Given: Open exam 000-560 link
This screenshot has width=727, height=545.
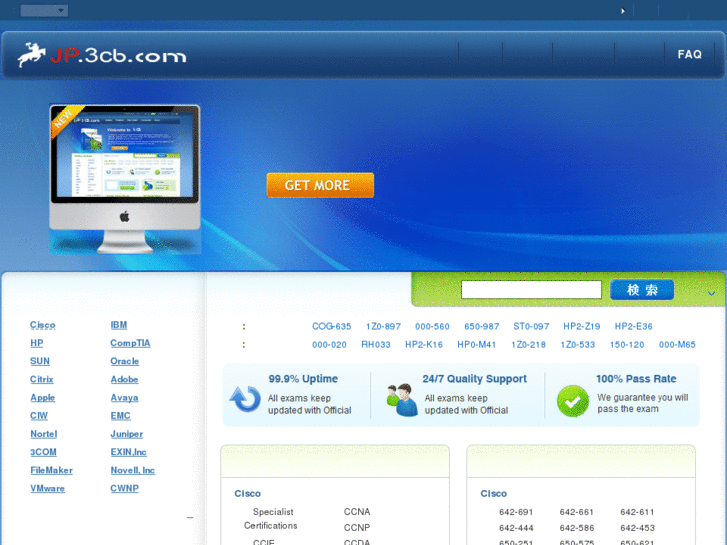Looking at the screenshot, I should pyautogui.click(x=432, y=327).
